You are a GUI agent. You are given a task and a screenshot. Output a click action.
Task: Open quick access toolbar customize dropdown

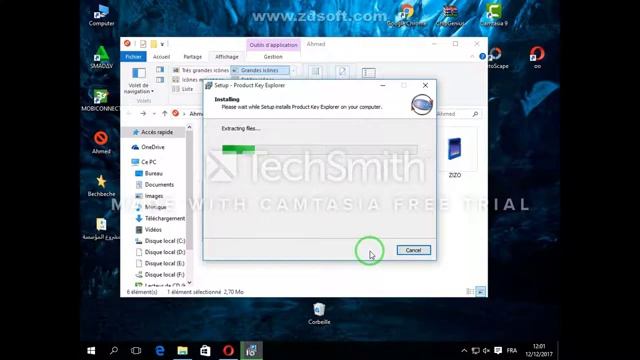(162, 44)
